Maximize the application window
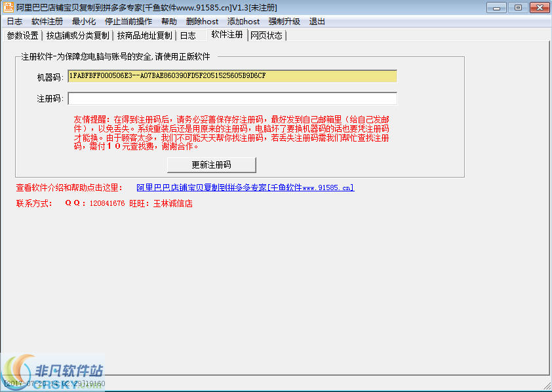 pos(518,7)
